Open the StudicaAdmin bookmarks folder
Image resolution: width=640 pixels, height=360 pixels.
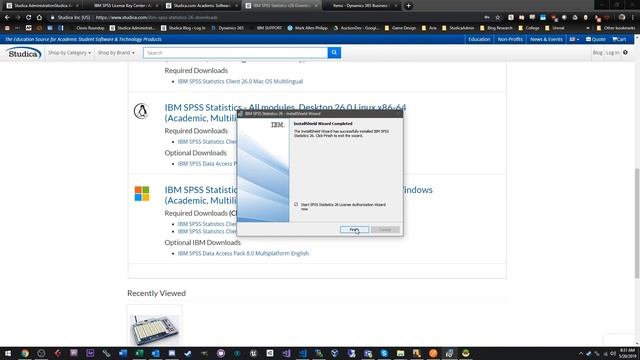coord(458,28)
